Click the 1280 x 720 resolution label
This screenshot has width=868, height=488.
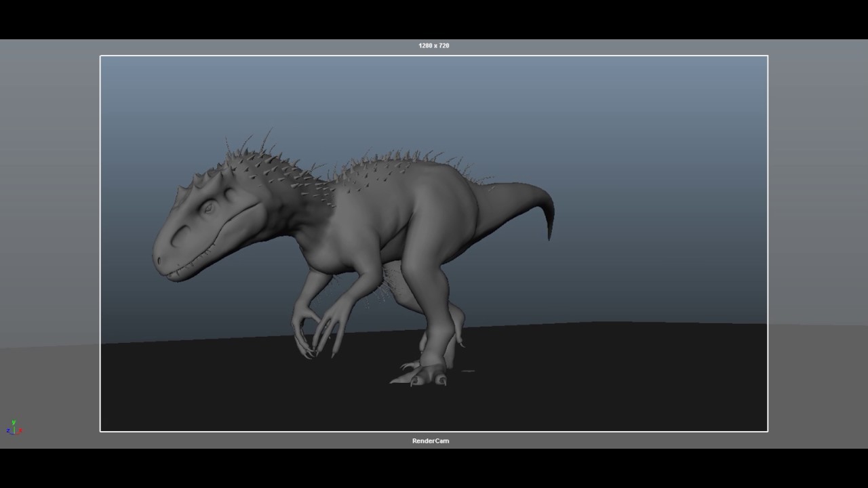pos(433,45)
